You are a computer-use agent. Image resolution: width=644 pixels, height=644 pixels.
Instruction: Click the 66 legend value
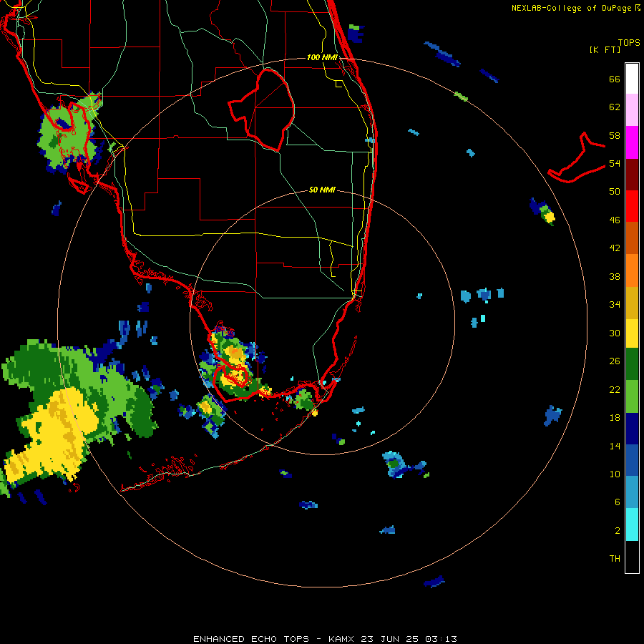tap(615, 79)
